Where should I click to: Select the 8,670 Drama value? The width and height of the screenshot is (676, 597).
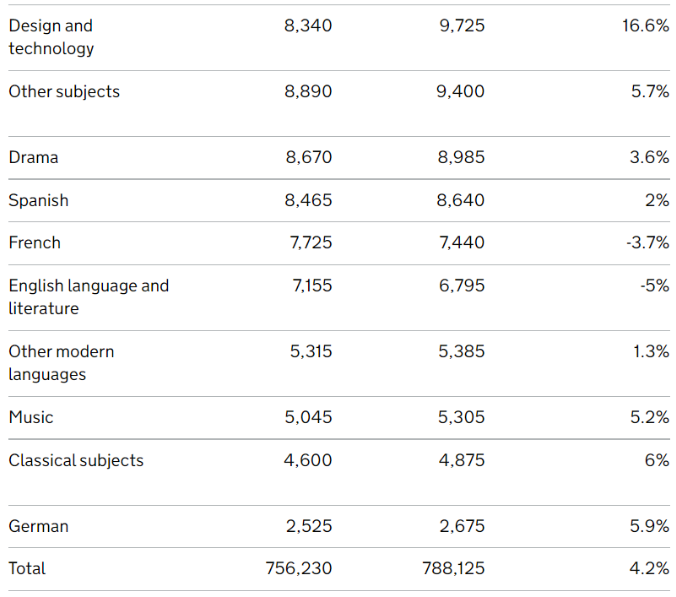308,158
